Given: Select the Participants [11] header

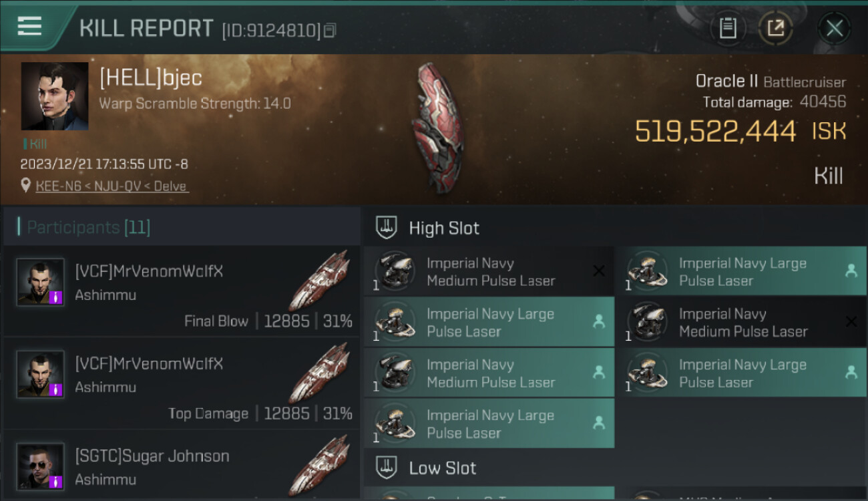Looking at the screenshot, I should click(x=88, y=228).
